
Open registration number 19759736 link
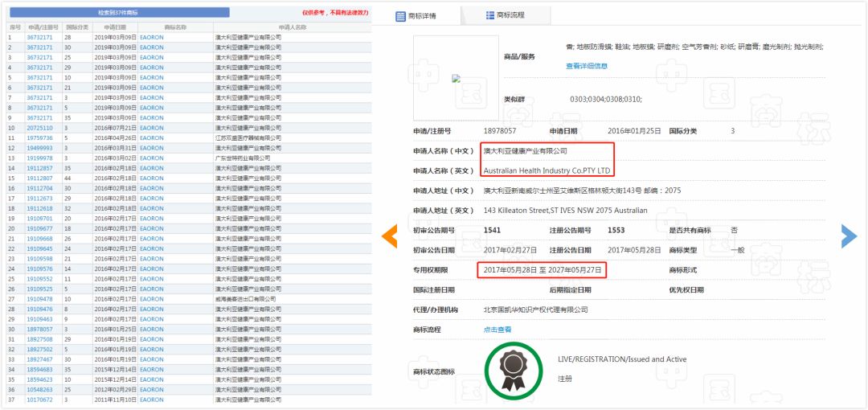click(39, 138)
